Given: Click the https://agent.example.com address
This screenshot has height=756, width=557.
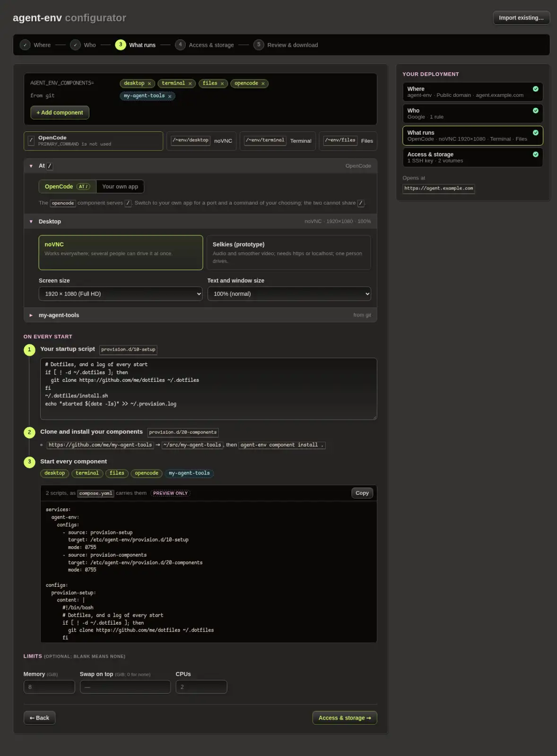Looking at the screenshot, I should point(439,189).
